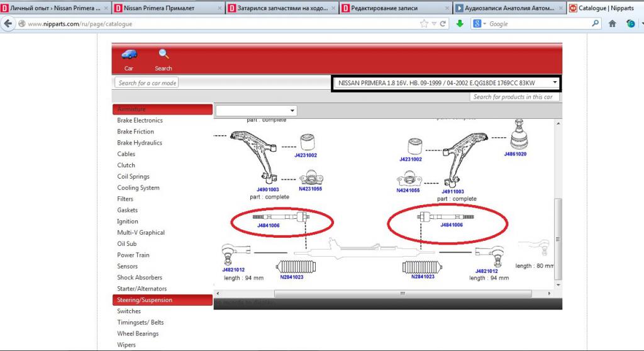Open Switches category
Image resolution: width=644 pixels, height=351 pixels.
(128, 311)
